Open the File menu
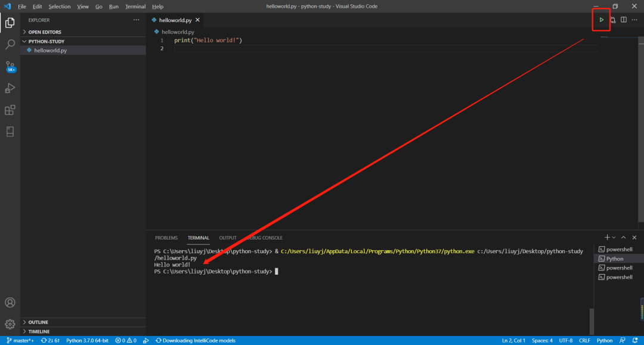 [22, 6]
